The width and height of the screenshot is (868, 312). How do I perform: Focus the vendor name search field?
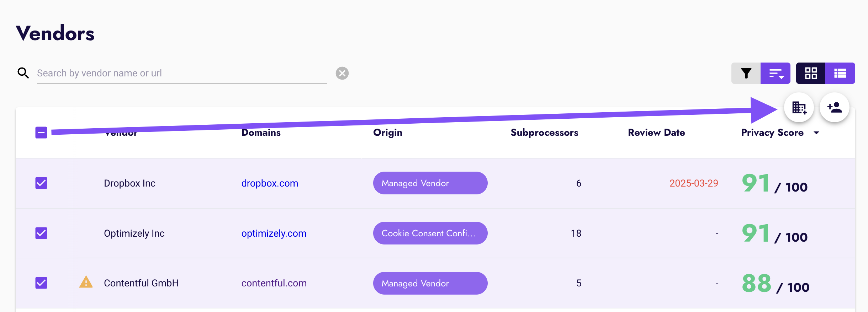(x=182, y=73)
